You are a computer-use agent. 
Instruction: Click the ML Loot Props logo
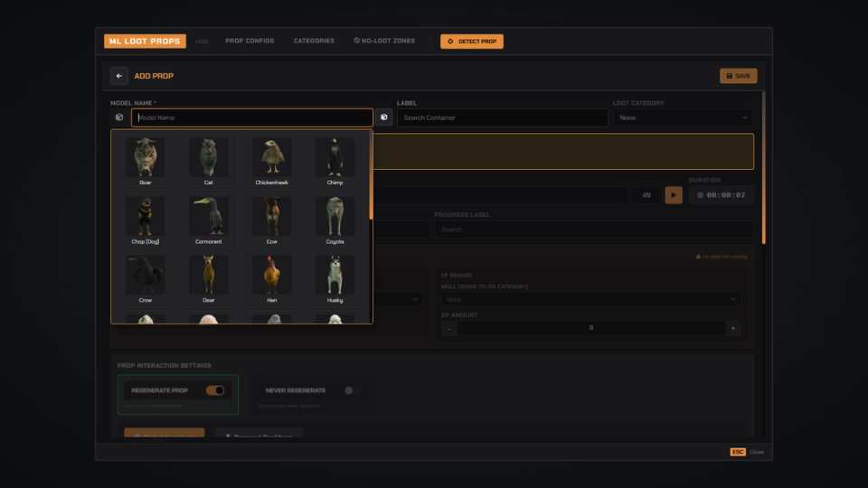coord(145,42)
